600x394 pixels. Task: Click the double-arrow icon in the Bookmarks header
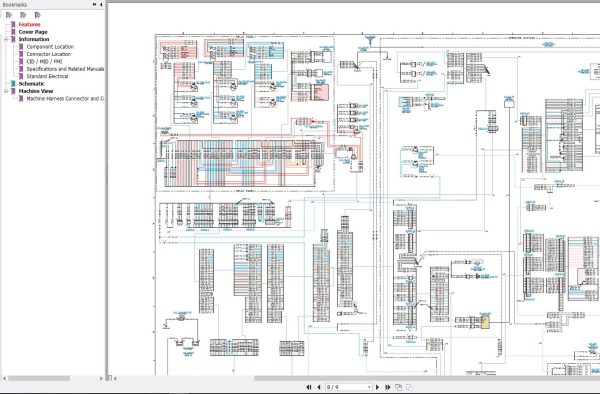95,5
